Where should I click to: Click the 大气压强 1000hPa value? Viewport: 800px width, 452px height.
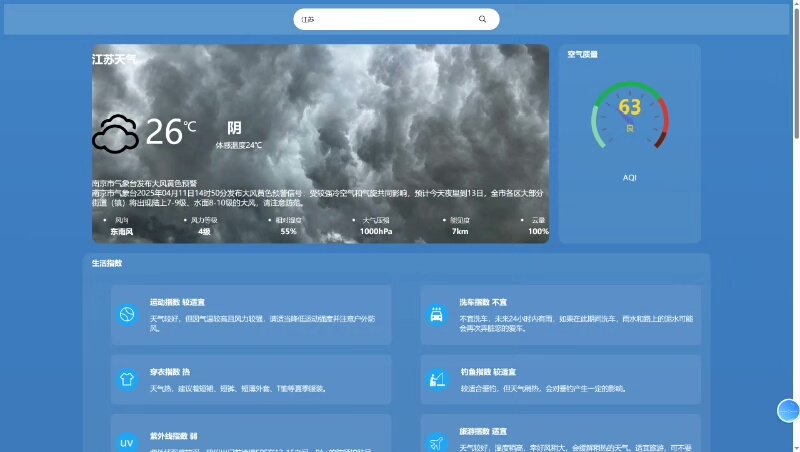point(377,231)
